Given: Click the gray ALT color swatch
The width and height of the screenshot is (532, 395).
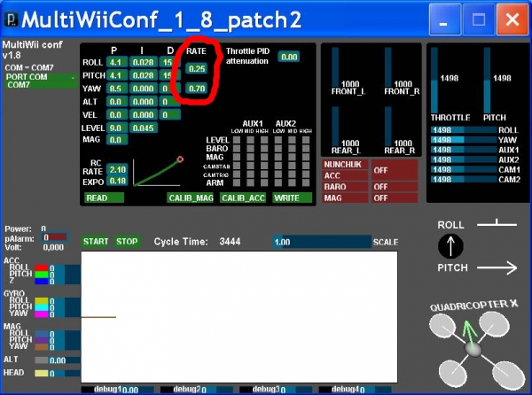Looking at the screenshot, I should pos(42,360).
